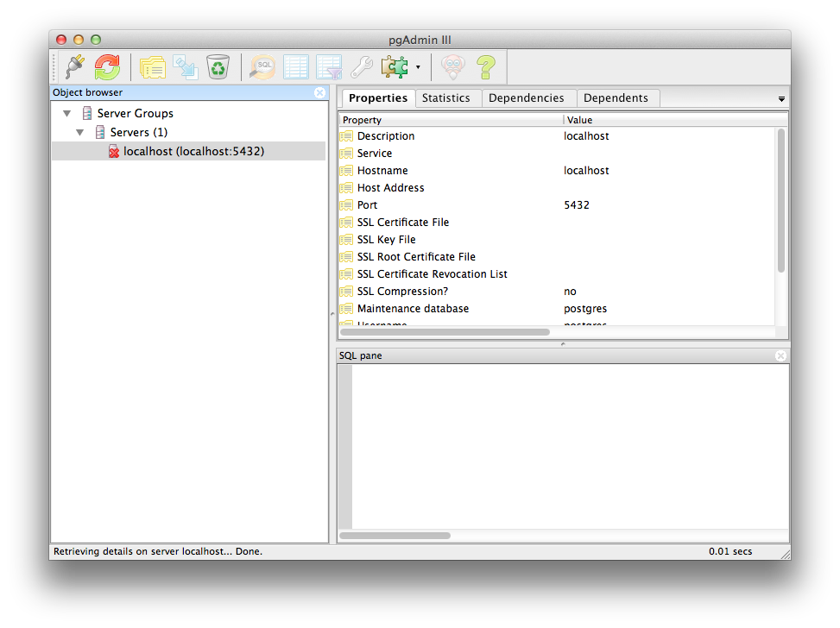Click the Create object toolbar icon
Screen dimensions: 840x628
(186, 66)
